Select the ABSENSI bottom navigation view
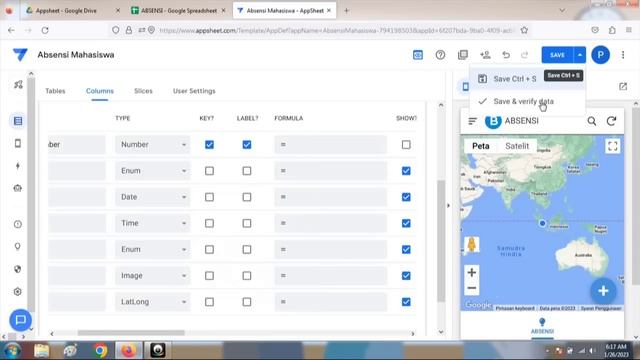640x360 pixels. (542, 327)
